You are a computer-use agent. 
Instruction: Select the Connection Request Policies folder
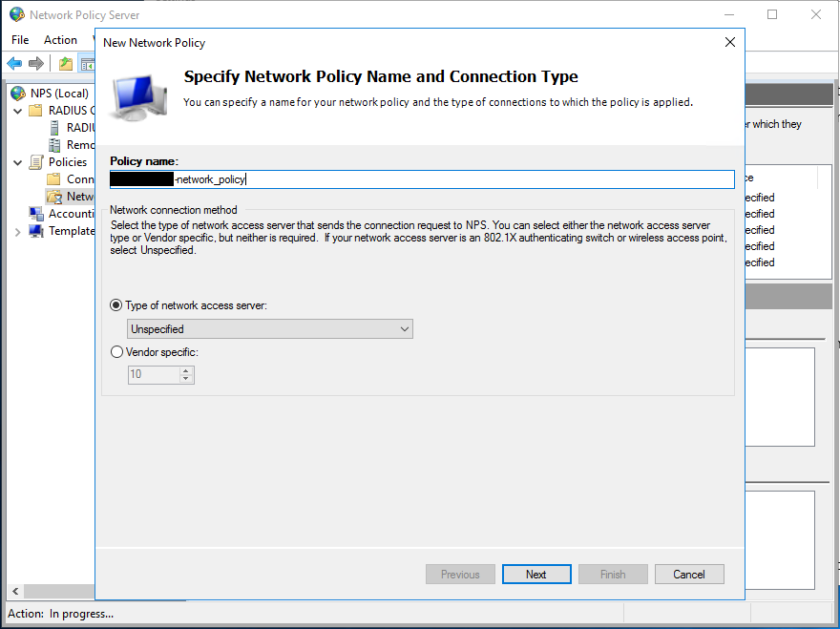click(53, 178)
